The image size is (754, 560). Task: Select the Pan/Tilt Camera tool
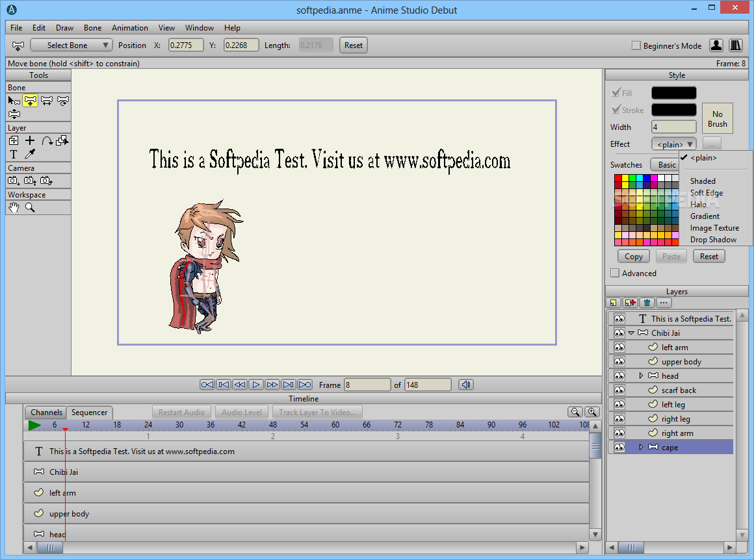[x=47, y=181]
